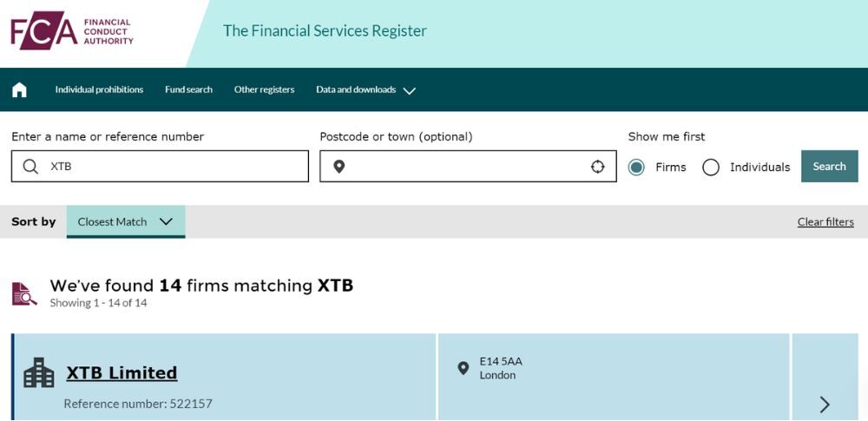Expand XTB Limited result with right chevron
This screenshot has width=868, height=421.
[825, 404]
